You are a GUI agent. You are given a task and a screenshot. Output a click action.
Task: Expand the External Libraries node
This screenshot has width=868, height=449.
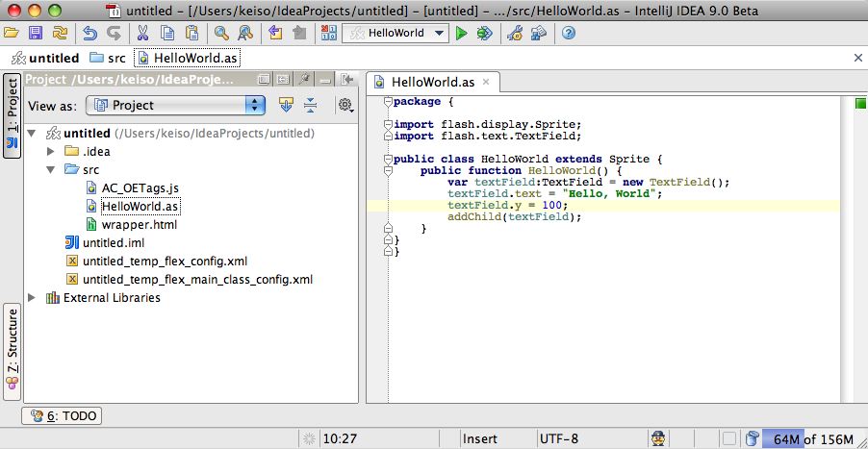(x=32, y=297)
